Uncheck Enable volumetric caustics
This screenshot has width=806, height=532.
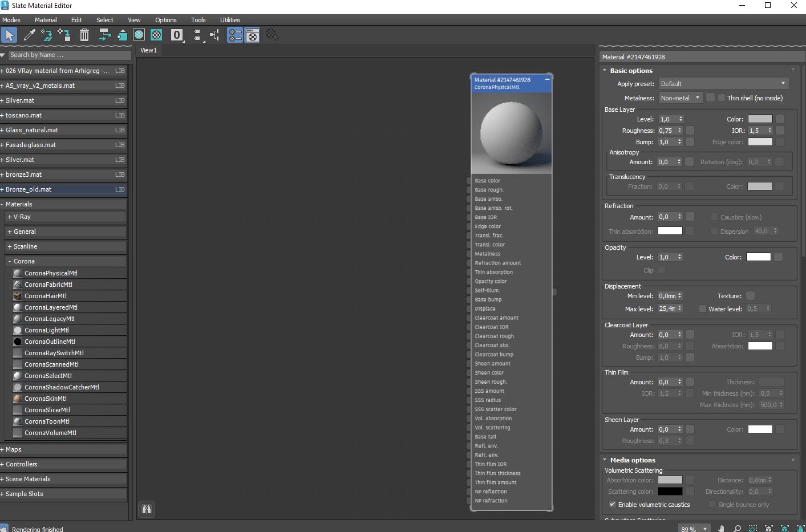[x=613, y=505]
